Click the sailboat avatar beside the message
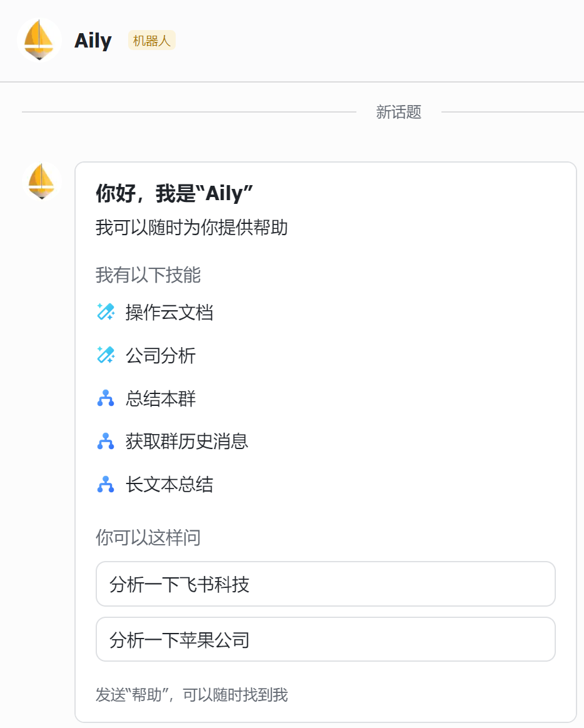 pos(42,181)
